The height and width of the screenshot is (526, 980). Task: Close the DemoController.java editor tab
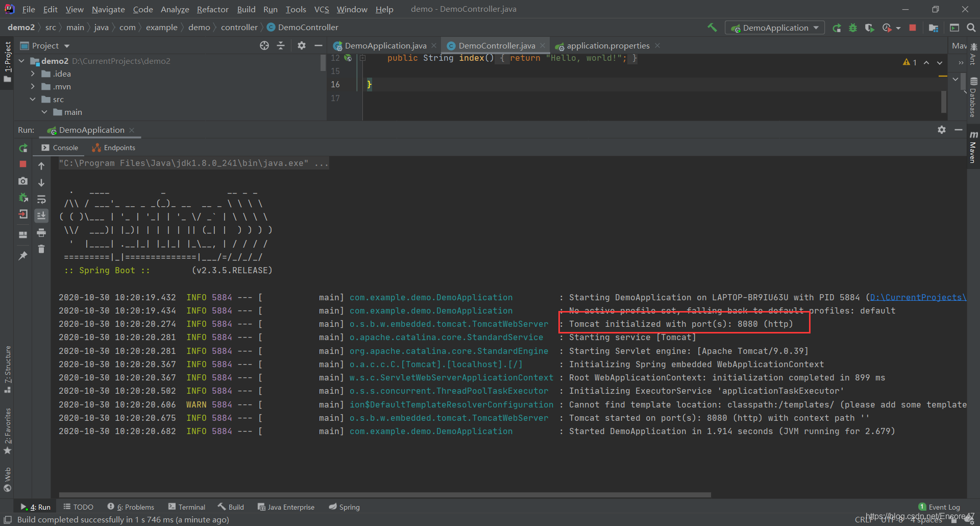(543, 45)
